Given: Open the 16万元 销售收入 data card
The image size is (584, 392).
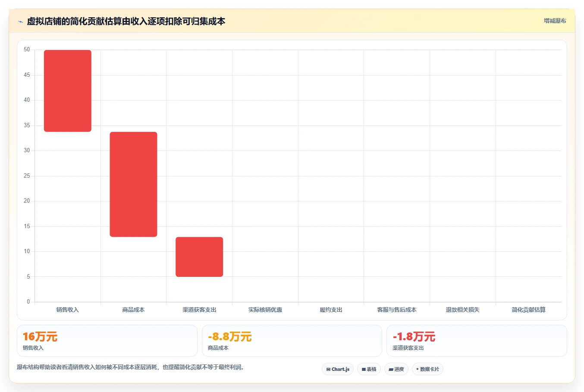Looking at the screenshot, I should (107, 341).
